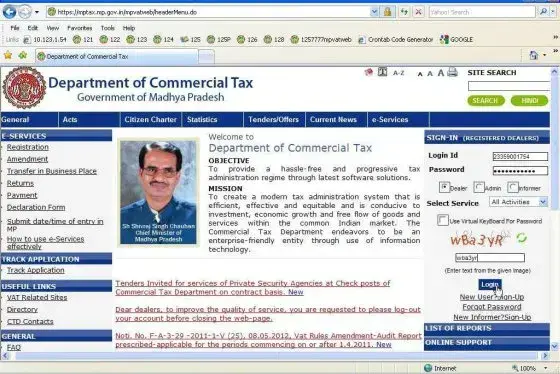Open the 123 links bar shortcut
The image size is (560, 374).
(137, 39)
